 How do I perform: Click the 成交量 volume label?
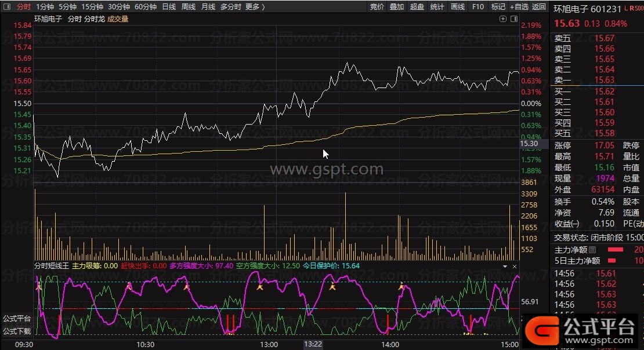(x=118, y=19)
